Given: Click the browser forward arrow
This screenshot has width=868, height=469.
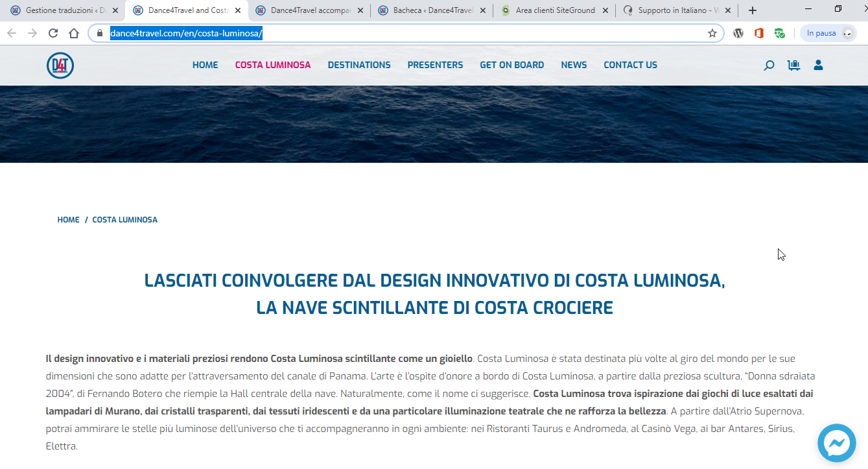Looking at the screenshot, I should 32,33.
